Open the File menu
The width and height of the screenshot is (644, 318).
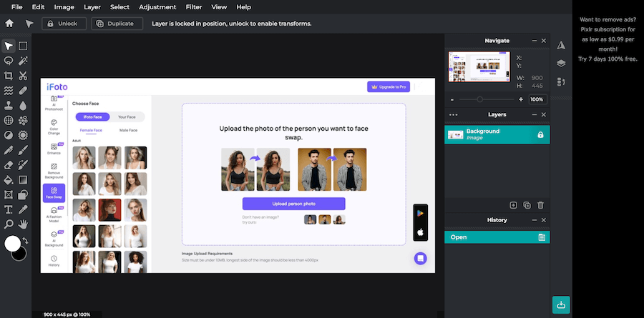[17, 7]
